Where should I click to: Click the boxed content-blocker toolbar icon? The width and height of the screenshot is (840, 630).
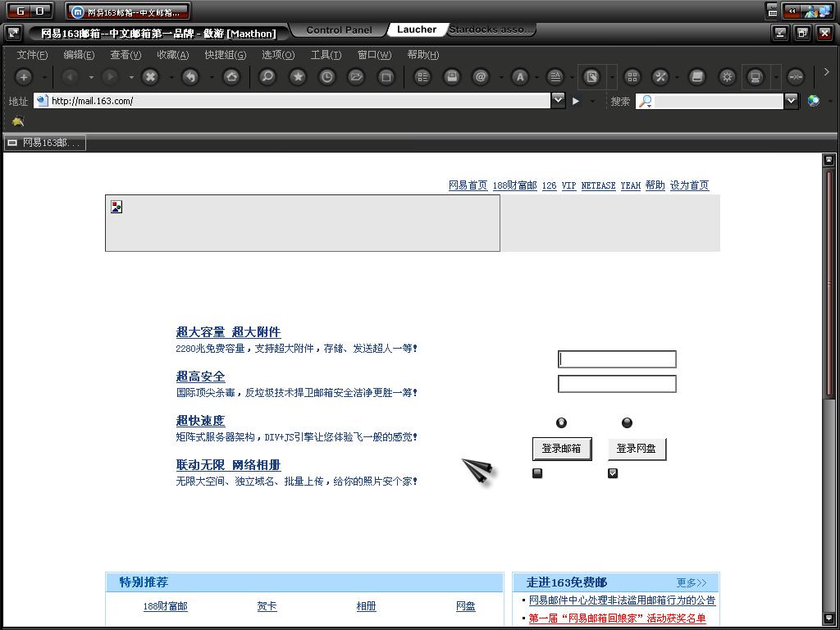click(591, 77)
